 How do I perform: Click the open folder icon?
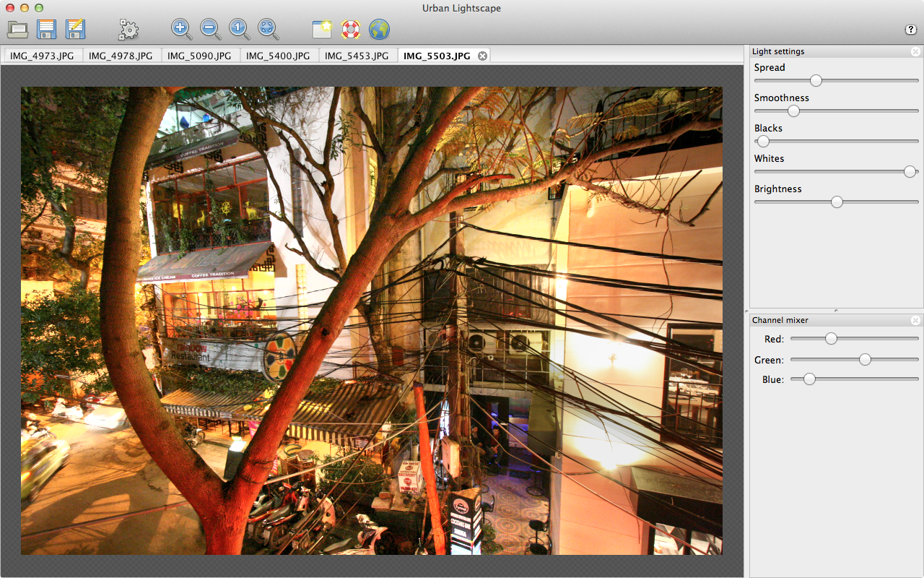click(x=17, y=30)
